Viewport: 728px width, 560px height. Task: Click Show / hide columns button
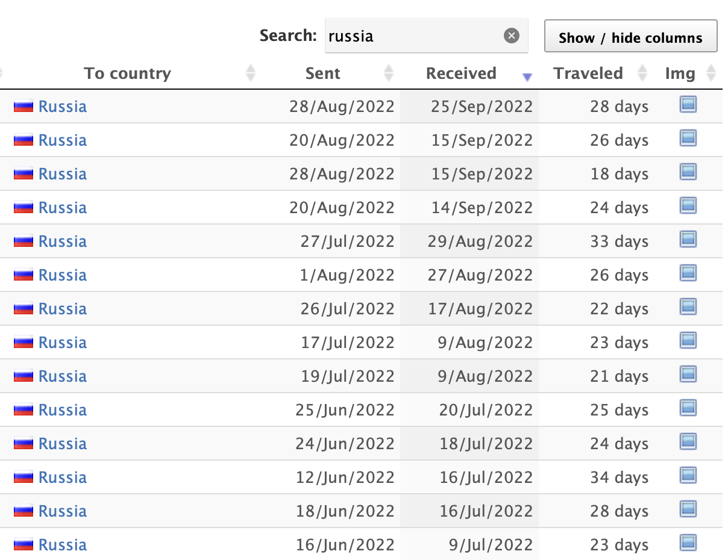[x=630, y=37]
